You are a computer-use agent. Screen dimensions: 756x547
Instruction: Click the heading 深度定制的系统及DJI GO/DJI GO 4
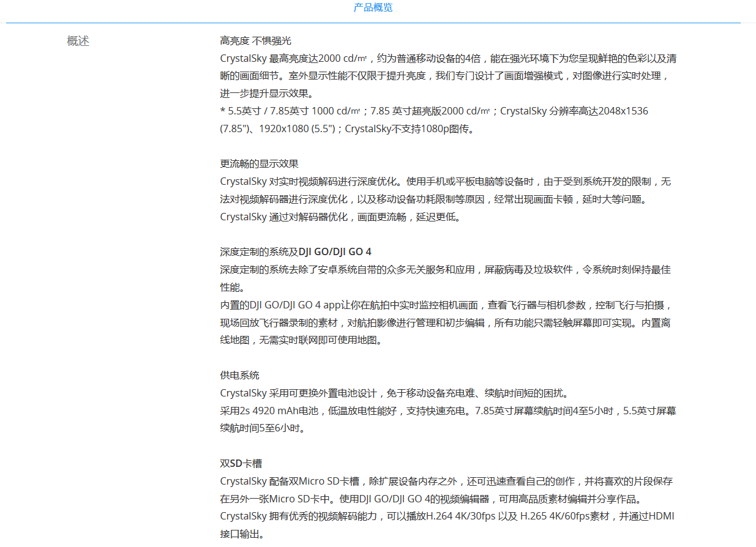pyautogui.click(x=296, y=252)
